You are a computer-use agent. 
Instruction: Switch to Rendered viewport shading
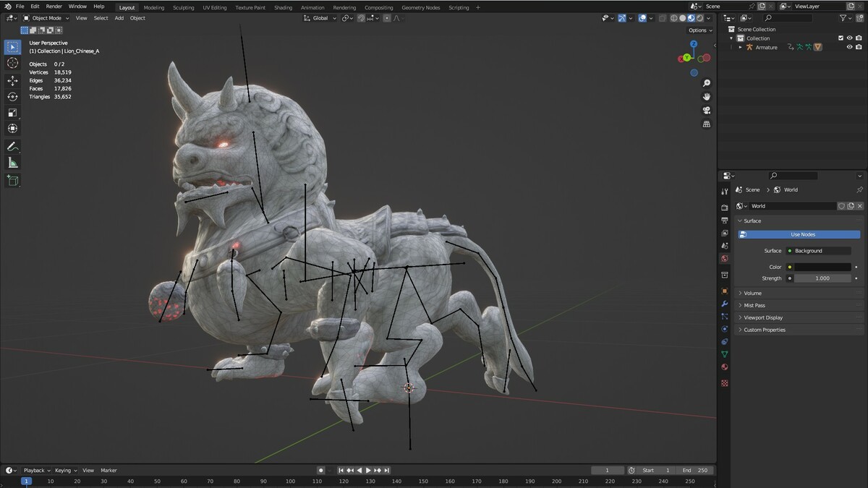700,18
